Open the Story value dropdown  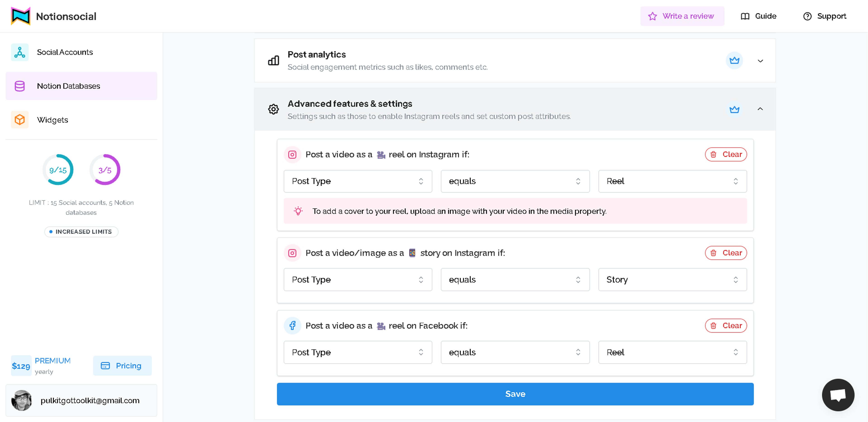(x=672, y=280)
